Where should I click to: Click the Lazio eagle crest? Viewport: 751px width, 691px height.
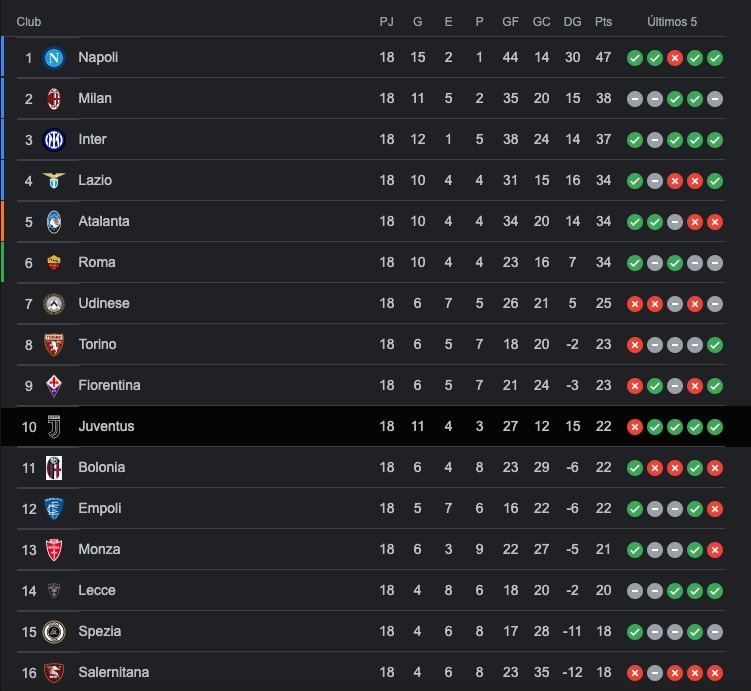coord(54,181)
